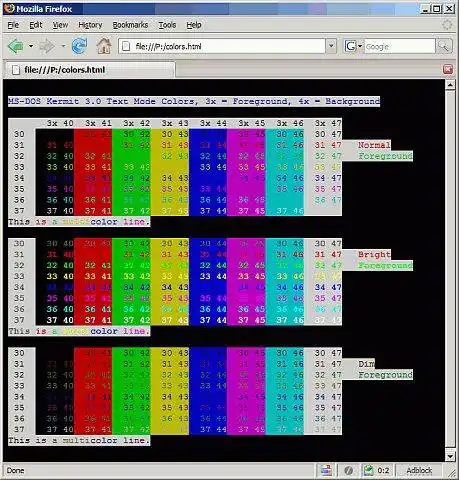Click the page icon in the address bar
This screenshot has width=459, height=480.
click(x=126, y=46)
